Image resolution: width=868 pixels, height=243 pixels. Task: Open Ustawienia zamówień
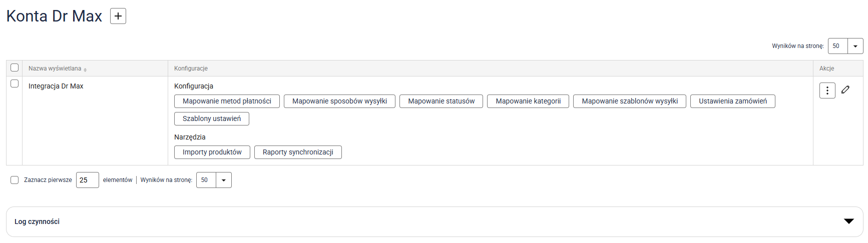coord(732,101)
